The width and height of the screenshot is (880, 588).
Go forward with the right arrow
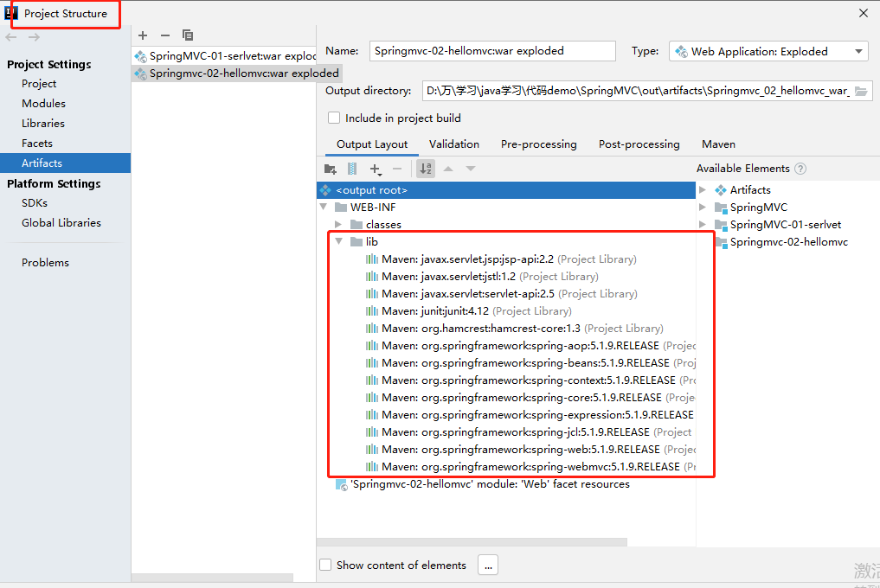click(x=35, y=37)
